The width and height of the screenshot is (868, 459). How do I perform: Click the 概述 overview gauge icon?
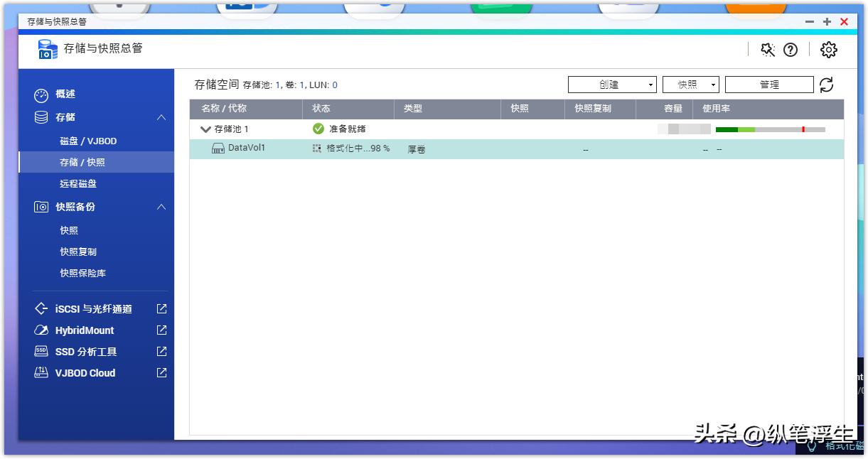tap(41, 94)
